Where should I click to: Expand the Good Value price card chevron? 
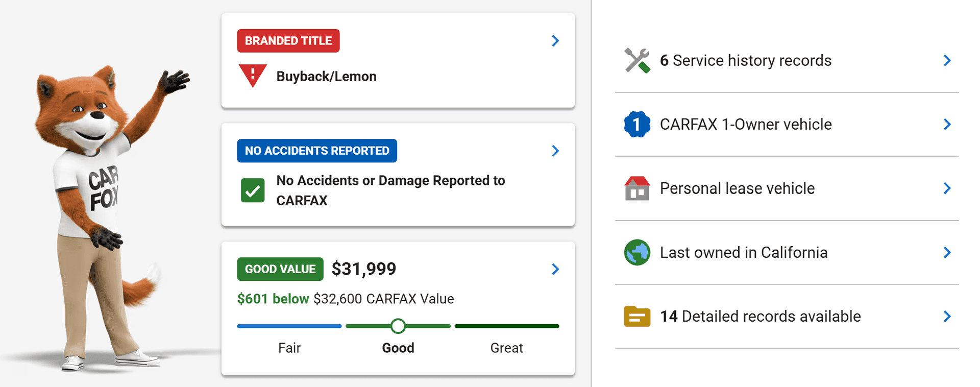pos(555,269)
